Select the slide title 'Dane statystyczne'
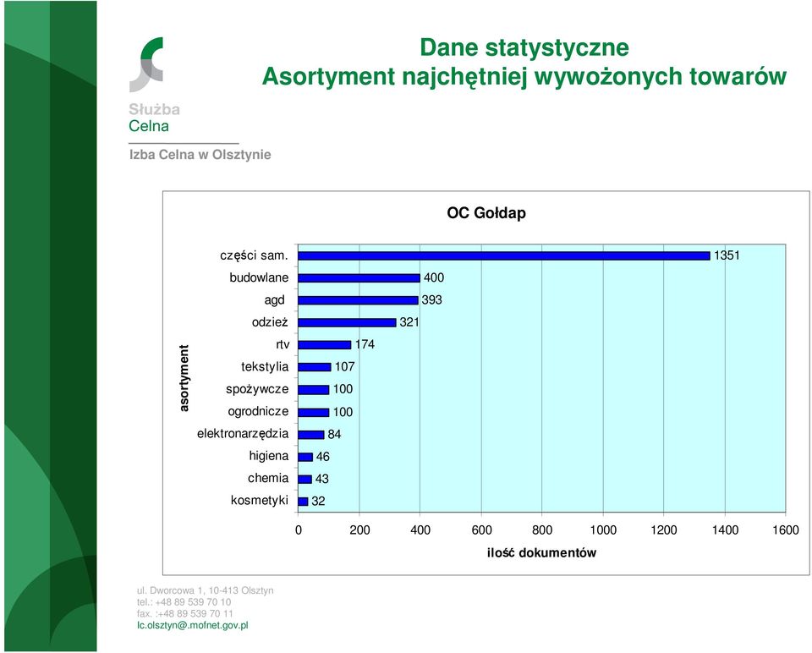 tap(524, 47)
